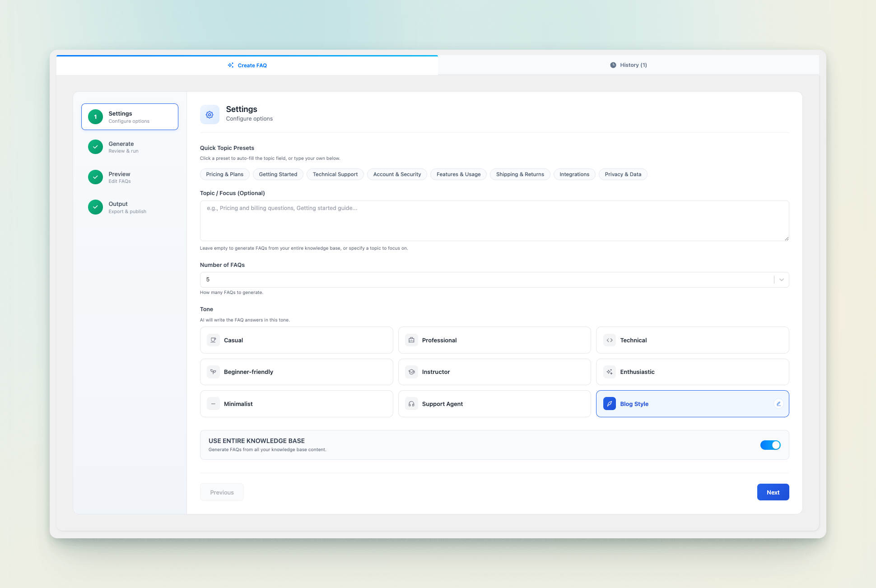This screenshot has width=876, height=588.
Task: Click the Enthusiastic sparkles icon
Action: pyautogui.click(x=610, y=372)
